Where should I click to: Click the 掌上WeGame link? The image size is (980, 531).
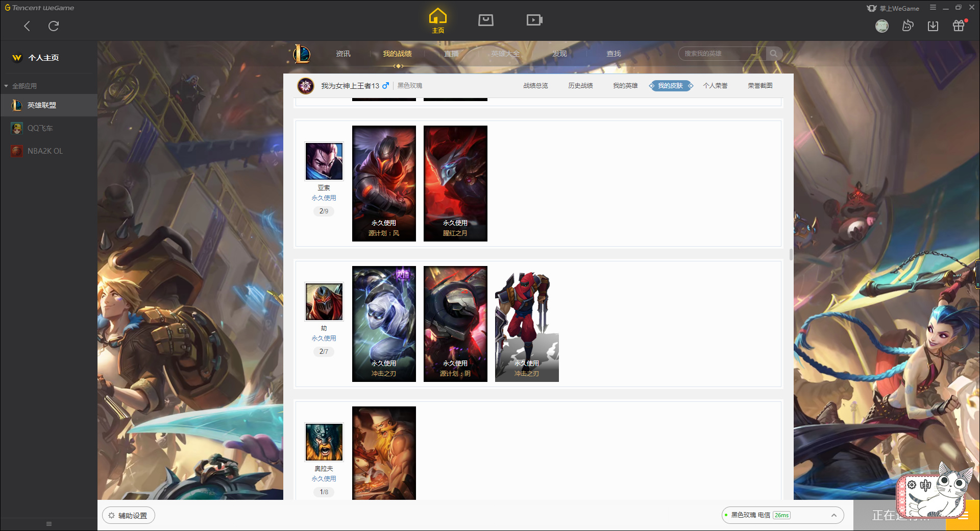tap(899, 8)
